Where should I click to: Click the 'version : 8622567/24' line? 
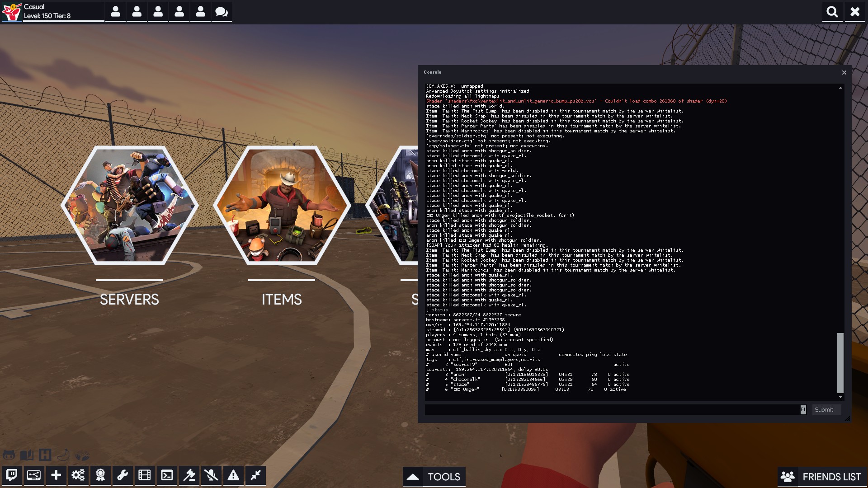473,315
